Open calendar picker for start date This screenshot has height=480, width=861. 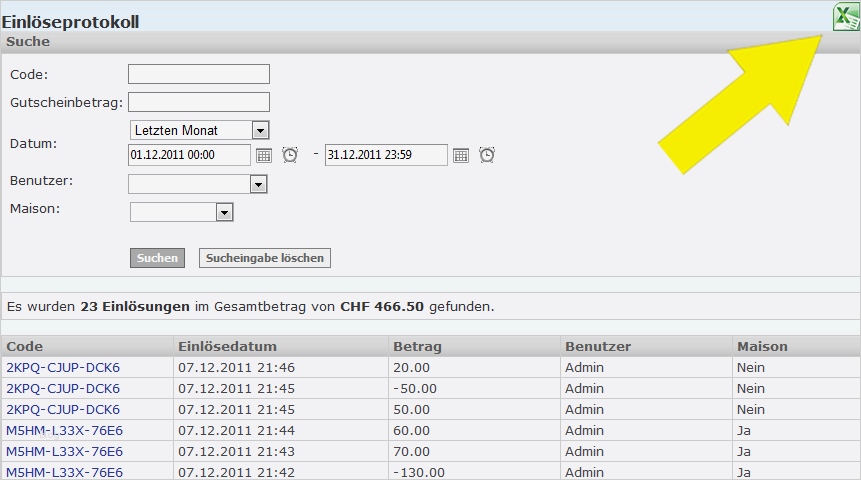point(264,155)
